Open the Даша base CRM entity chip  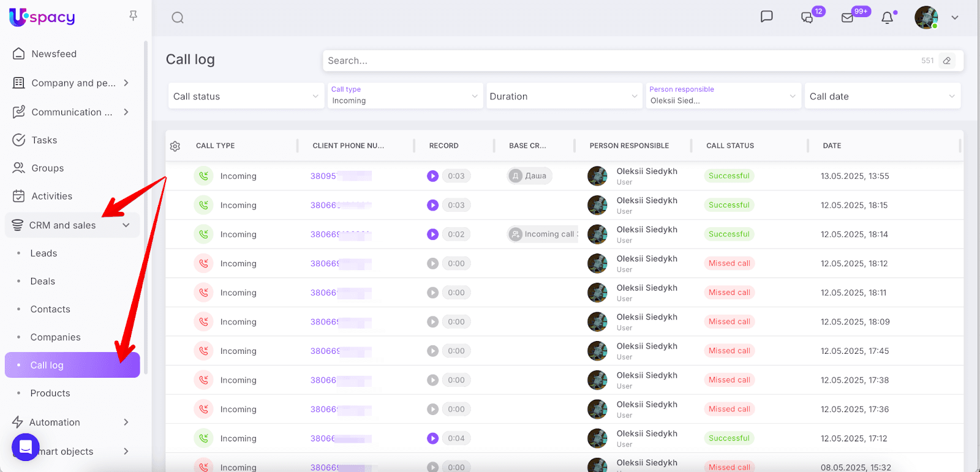pos(530,176)
